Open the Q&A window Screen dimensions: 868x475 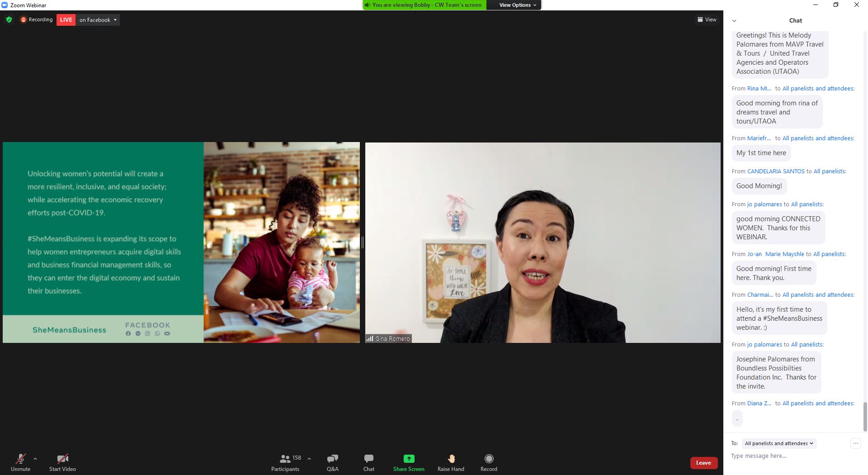point(333,463)
